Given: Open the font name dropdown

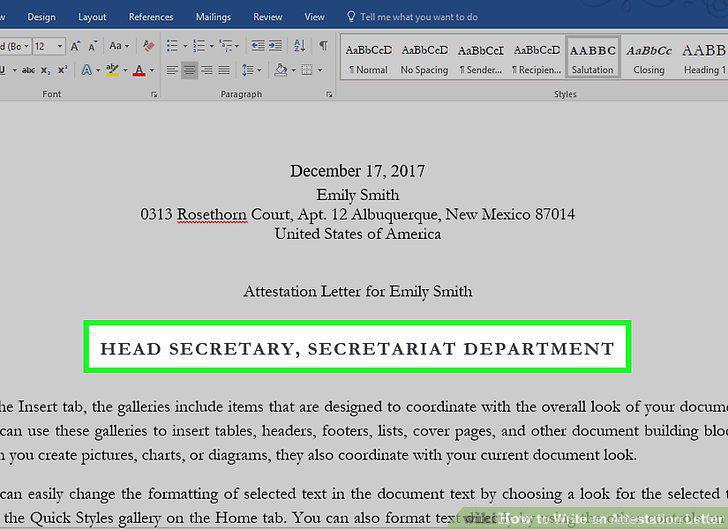Looking at the screenshot, I should tap(26, 46).
